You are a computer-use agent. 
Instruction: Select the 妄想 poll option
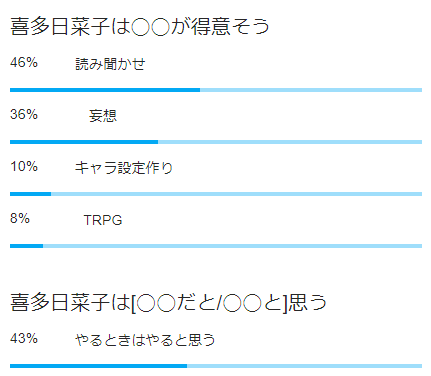[x=103, y=116]
